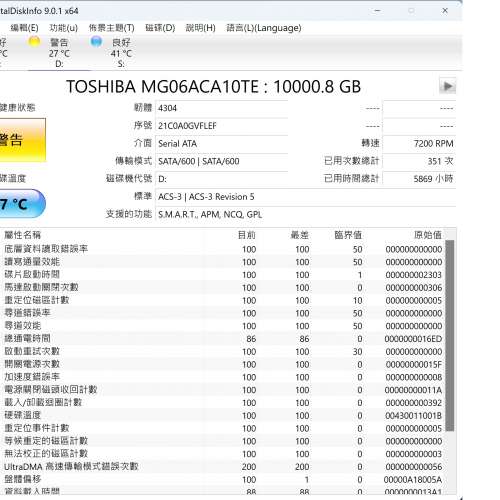500x500 pixels.
Task: Click the 最差 column header
Action: (x=300, y=235)
